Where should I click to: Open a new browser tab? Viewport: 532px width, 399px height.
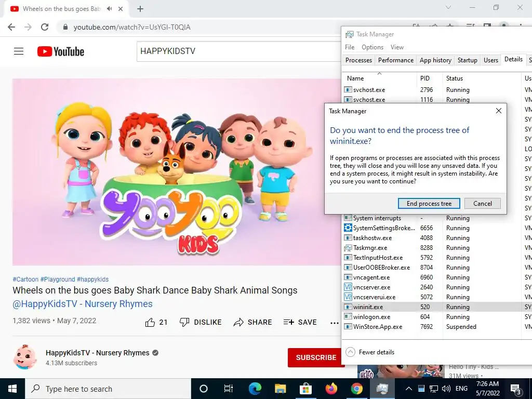140,9
